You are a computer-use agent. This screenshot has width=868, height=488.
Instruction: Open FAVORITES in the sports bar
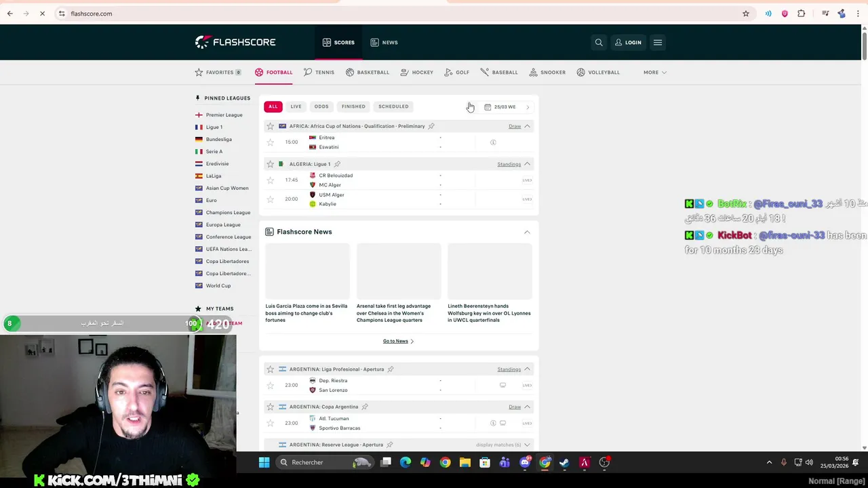(x=218, y=72)
